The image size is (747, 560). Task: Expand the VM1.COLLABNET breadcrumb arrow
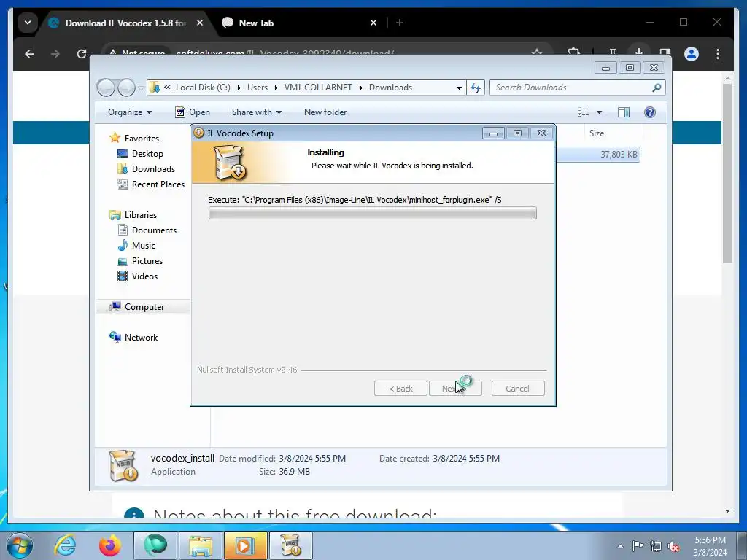[360, 87]
